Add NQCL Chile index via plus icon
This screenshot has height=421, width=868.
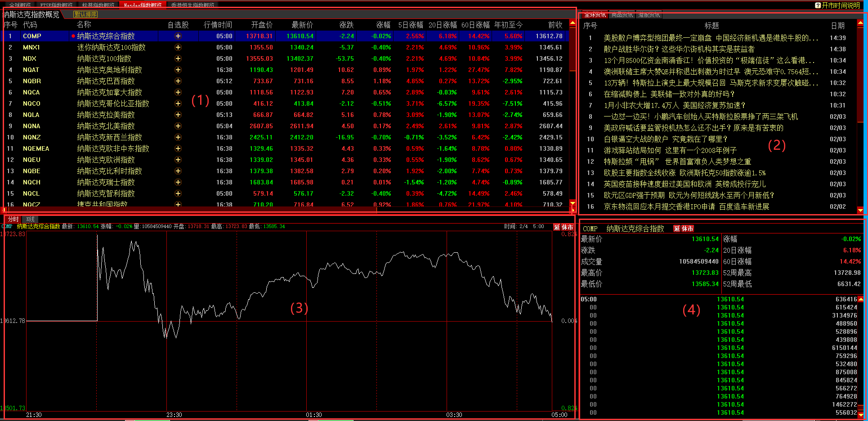[x=178, y=193]
